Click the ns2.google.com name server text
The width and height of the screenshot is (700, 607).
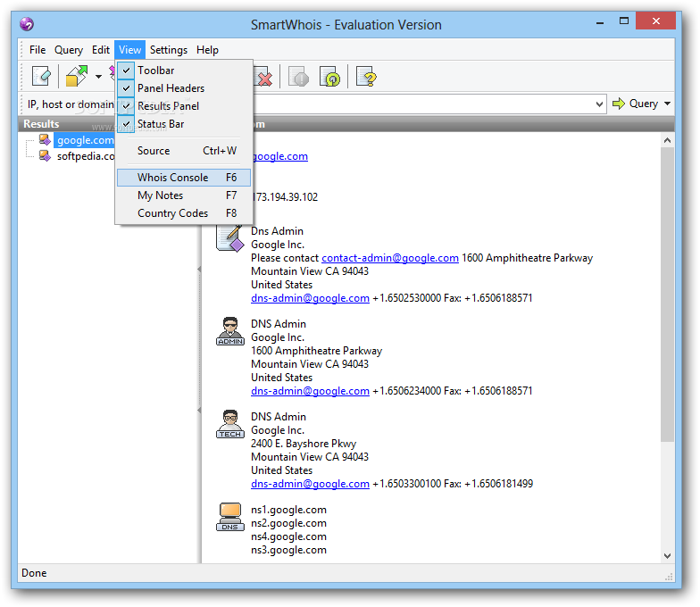tap(289, 523)
